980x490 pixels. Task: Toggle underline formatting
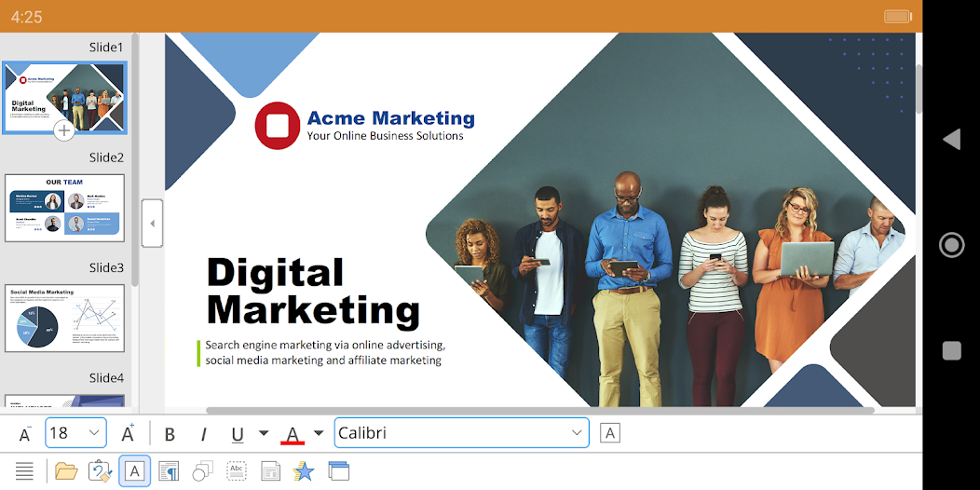(238, 434)
